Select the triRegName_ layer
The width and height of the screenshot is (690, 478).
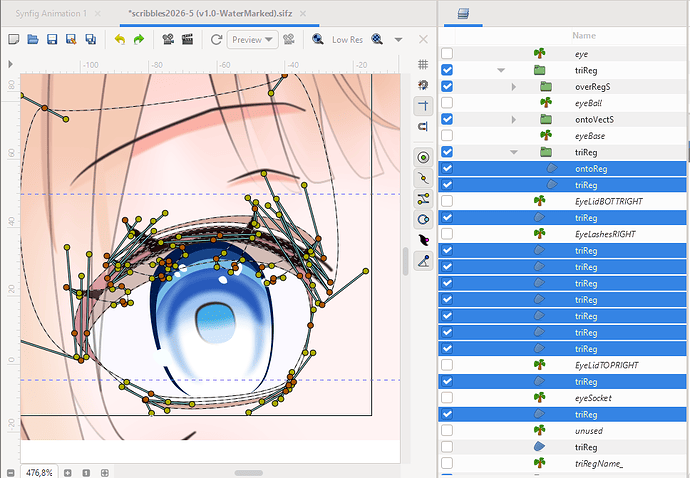(562, 463)
